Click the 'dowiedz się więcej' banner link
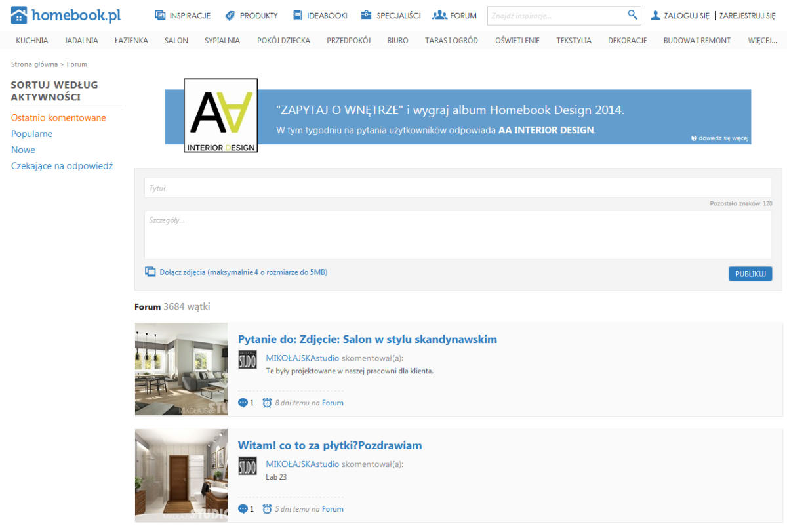Image resolution: width=787 pixels, height=532 pixels. click(719, 138)
